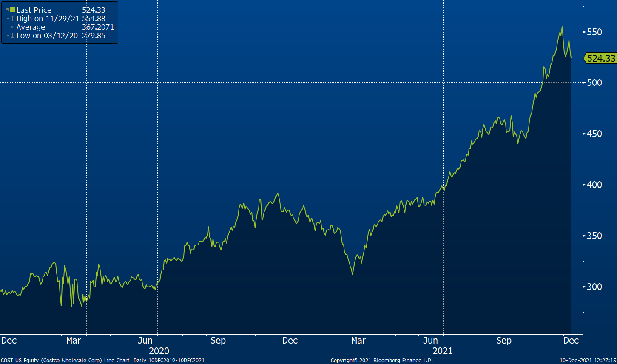Click the 10-Dec-2021 12:27:15 timestamp
The width and height of the screenshot is (617, 364).
coord(588,361)
